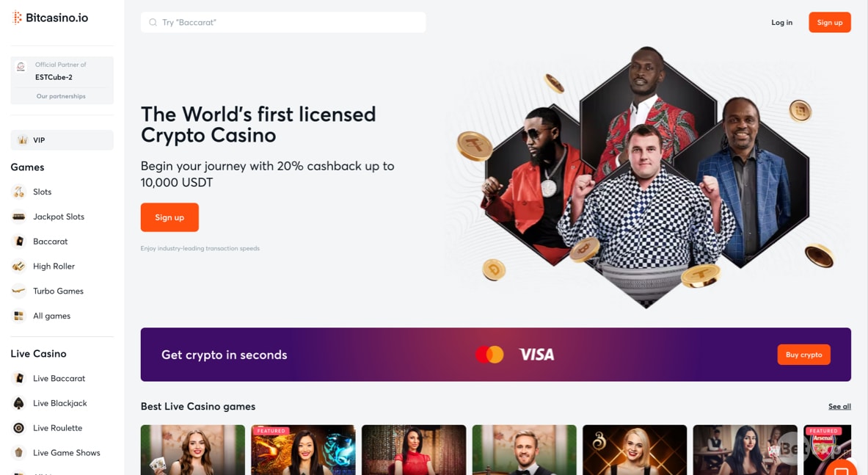Viewport: 868px width, 475px height.
Task: Open the Our partnerships link
Action: pos(61,95)
